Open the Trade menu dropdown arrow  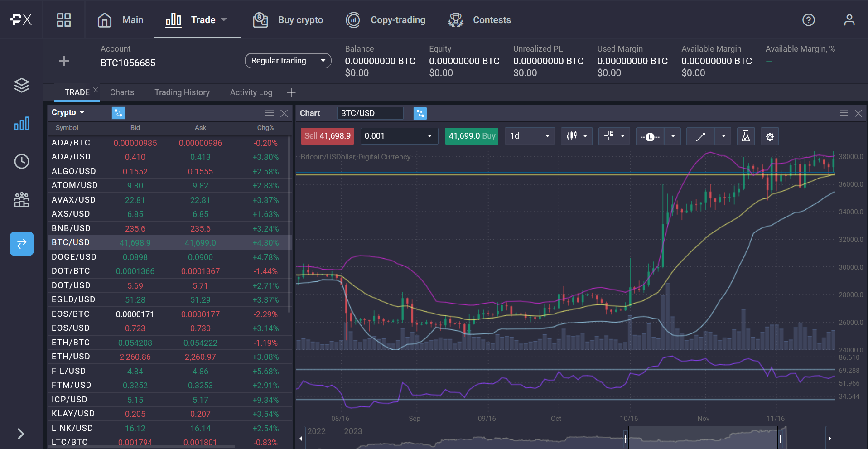(x=224, y=20)
